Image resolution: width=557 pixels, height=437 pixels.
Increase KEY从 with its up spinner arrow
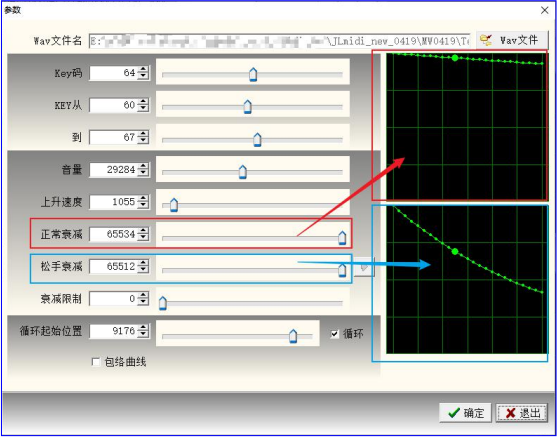(x=143, y=102)
